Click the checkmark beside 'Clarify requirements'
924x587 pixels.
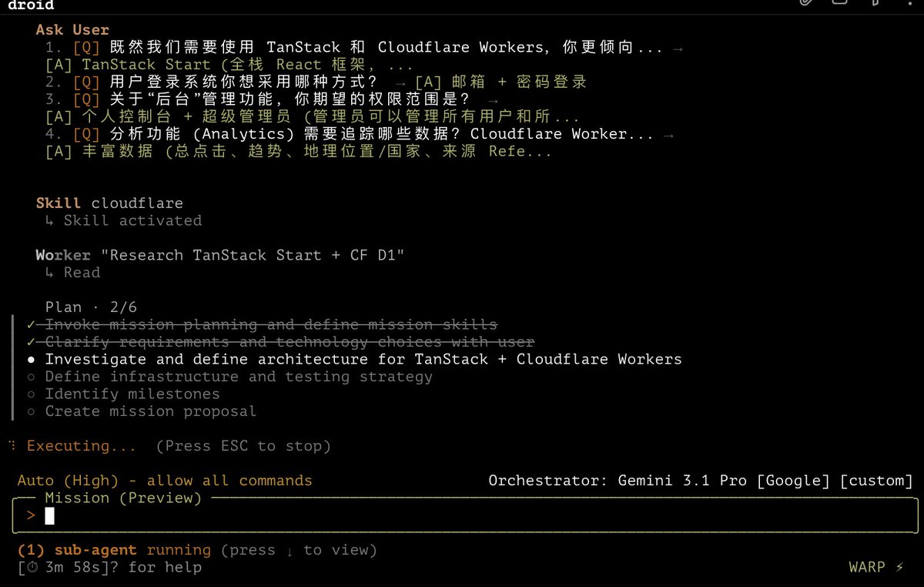(31, 341)
